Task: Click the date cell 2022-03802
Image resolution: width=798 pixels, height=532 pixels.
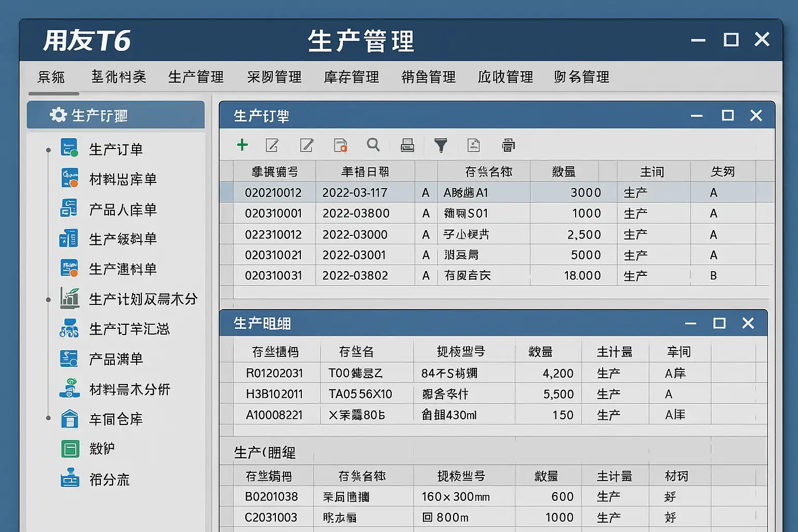Action: tap(355, 275)
